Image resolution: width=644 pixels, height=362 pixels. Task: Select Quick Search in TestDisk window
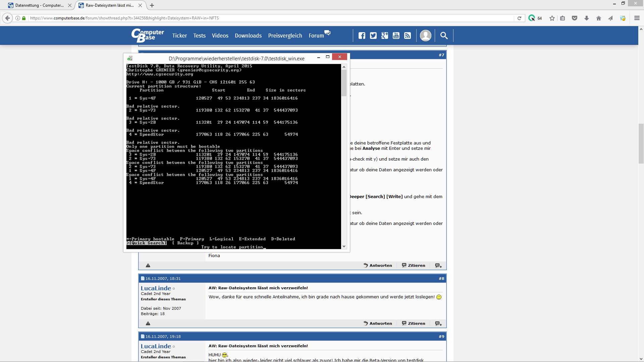click(147, 243)
